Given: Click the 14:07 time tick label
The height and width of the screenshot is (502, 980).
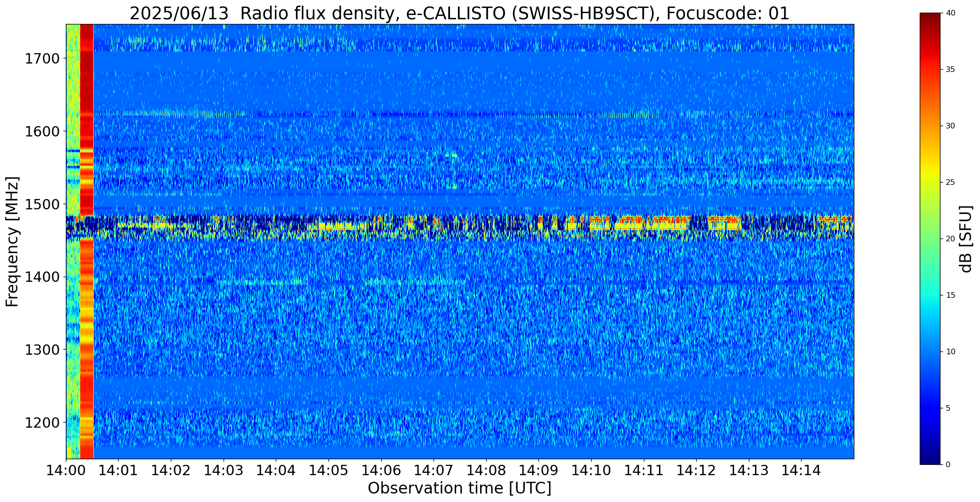Looking at the screenshot, I should (x=434, y=470).
